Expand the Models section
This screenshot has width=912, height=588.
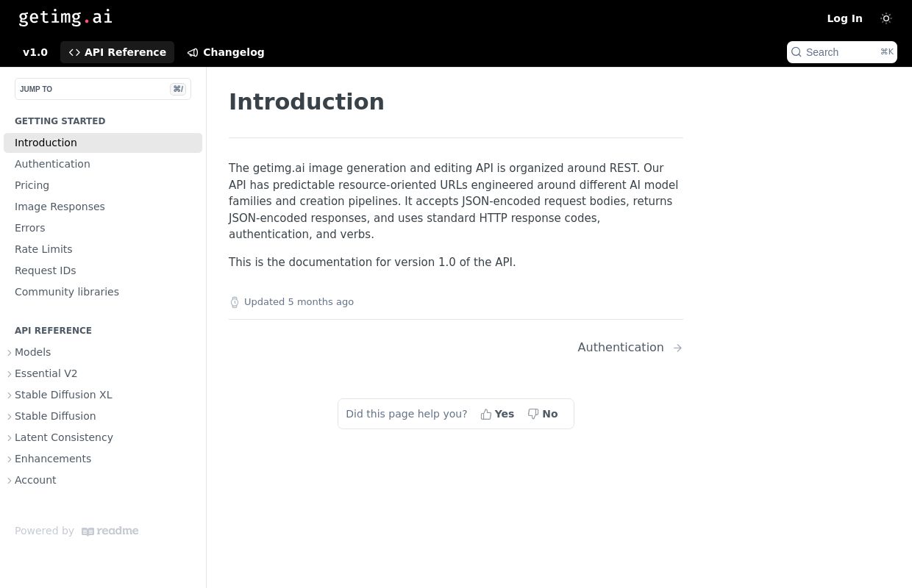click(x=10, y=353)
